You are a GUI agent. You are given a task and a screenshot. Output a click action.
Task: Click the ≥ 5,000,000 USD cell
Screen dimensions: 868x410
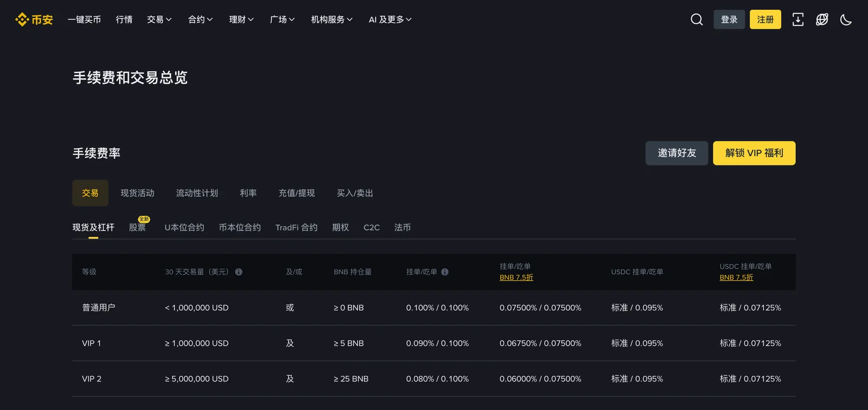(197, 379)
